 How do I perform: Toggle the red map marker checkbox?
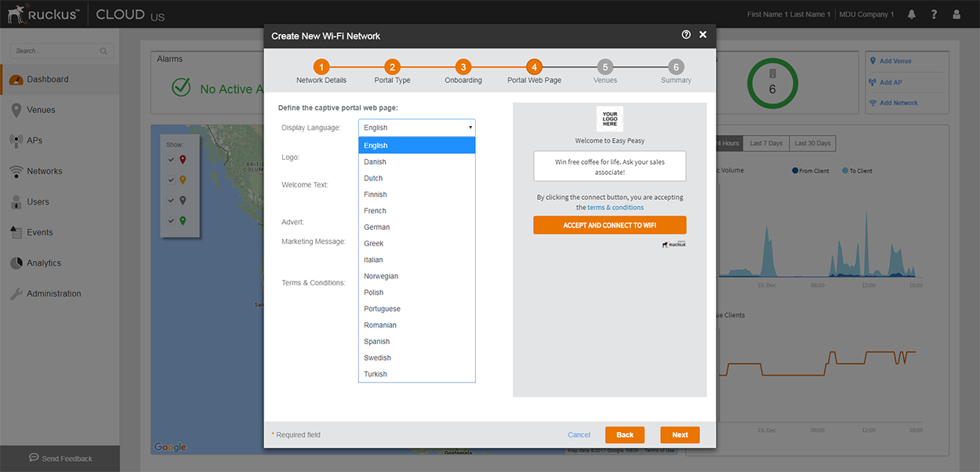pos(172,159)
